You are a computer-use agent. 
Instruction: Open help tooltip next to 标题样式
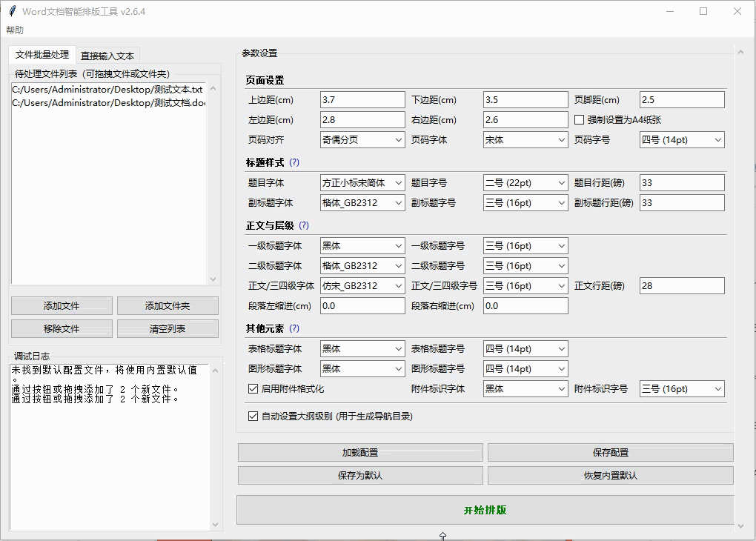pos(294,162)
